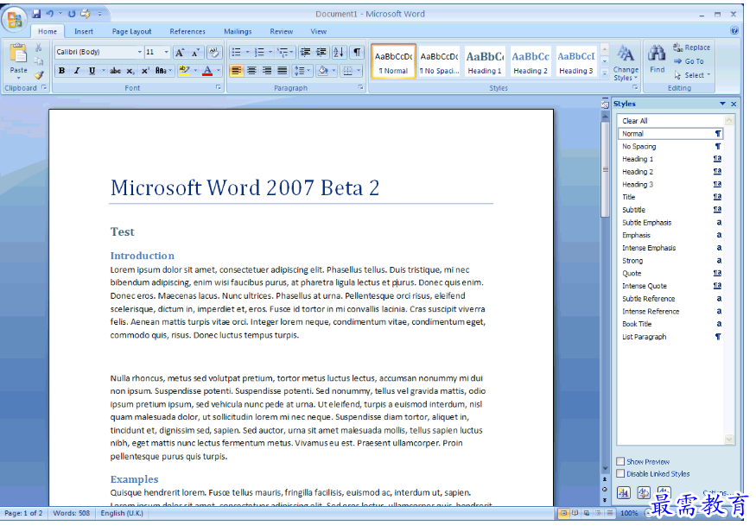
Task: Click document vertical scrollbar thumb
Action: tap(605, 169)
